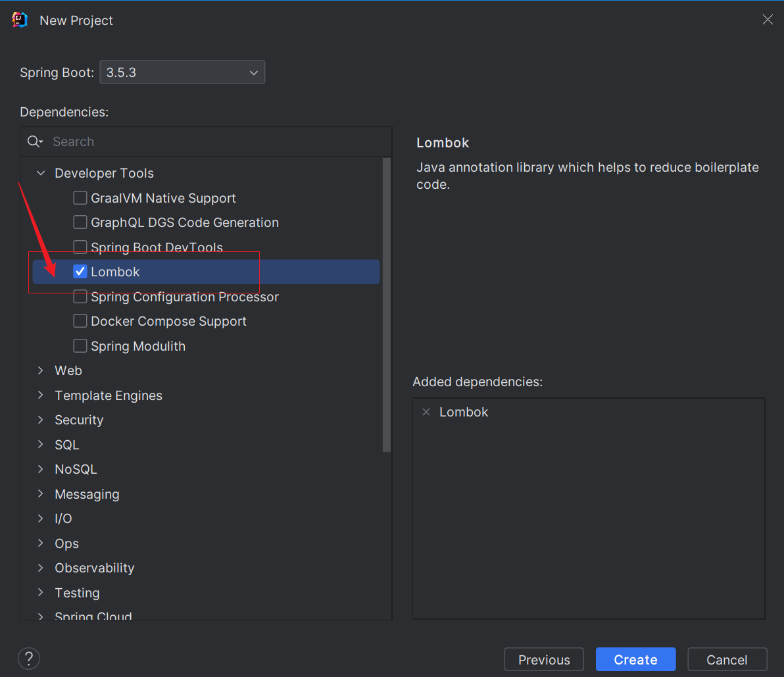Remove Lombok from added dependencies

coord(426,411)
